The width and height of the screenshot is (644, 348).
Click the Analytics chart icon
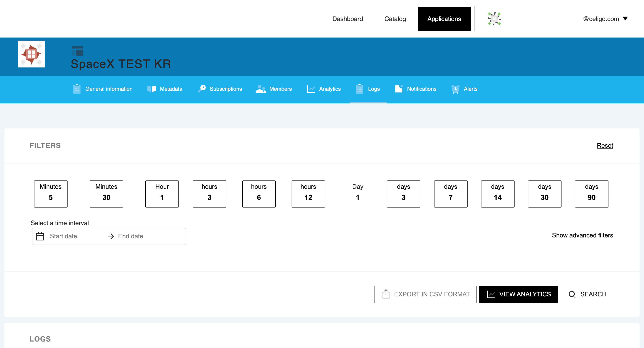tap(311, 89)
